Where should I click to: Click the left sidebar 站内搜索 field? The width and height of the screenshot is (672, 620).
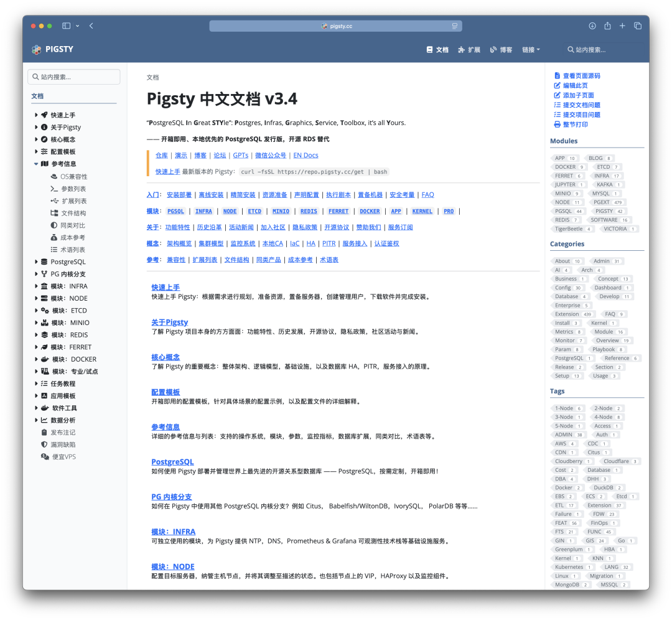pyautogui.click(x=73, y=77)
